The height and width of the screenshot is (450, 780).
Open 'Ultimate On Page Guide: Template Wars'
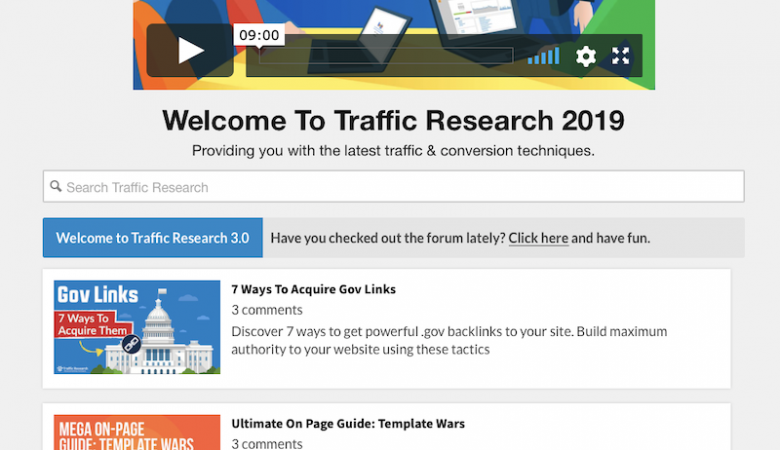click(x=348, y=424)
